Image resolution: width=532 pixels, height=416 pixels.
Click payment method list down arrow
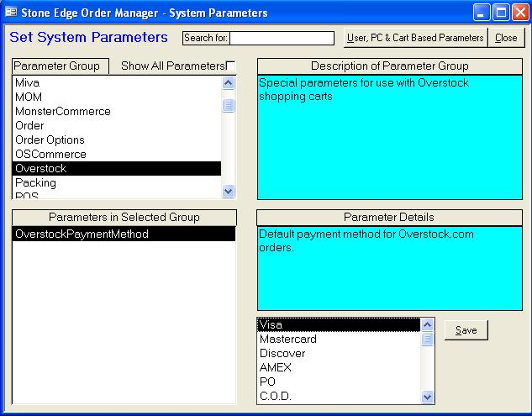tap(427, 397)
